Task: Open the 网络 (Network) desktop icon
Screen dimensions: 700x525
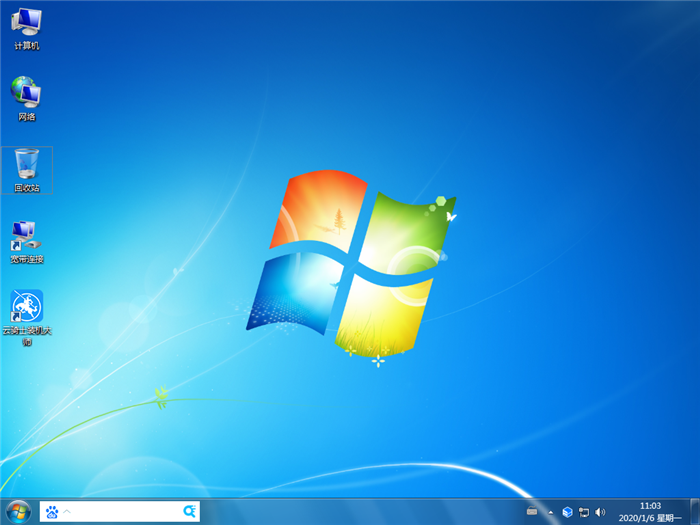Action: coord(27,94)
